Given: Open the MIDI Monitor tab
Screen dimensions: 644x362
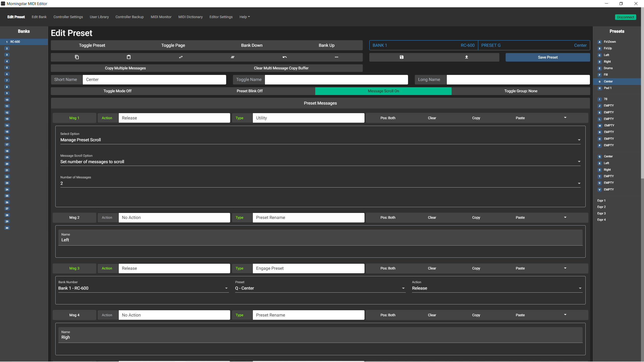Looking at the screenshot, I should point(161,17).
